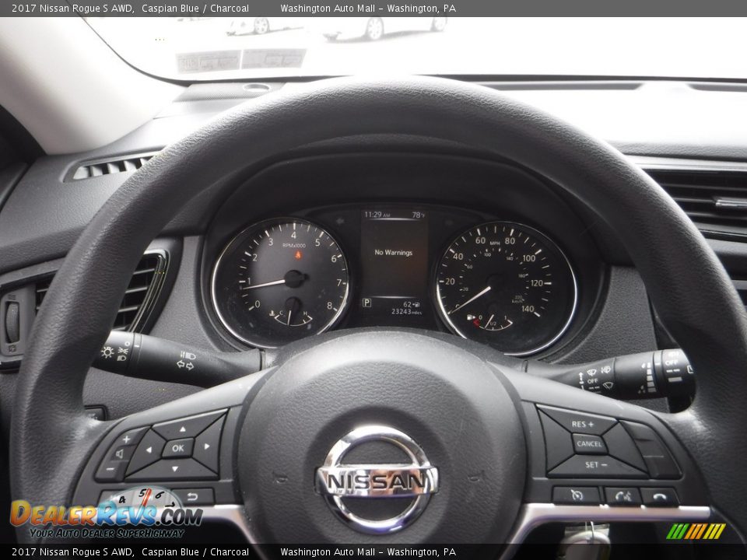Image resolution: width=747 pixels, height=560 pixels.
Task: Click the turn signal arrows on left stalk
Action: (x=185, y=366)
